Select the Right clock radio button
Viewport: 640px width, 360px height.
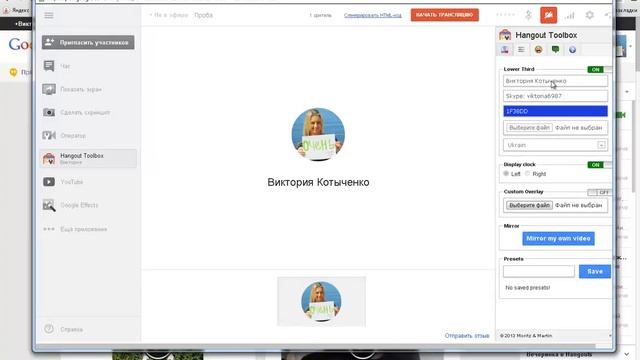click(527, 173)
